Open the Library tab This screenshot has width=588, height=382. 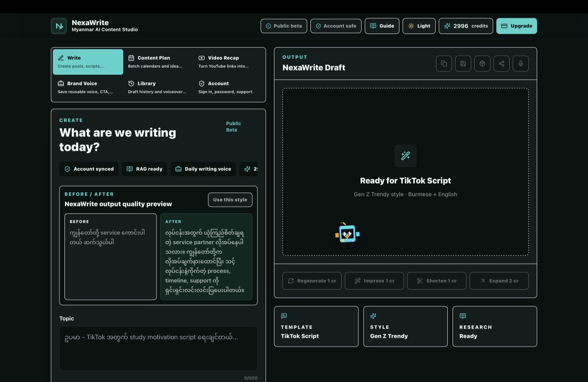click(158, 87)
